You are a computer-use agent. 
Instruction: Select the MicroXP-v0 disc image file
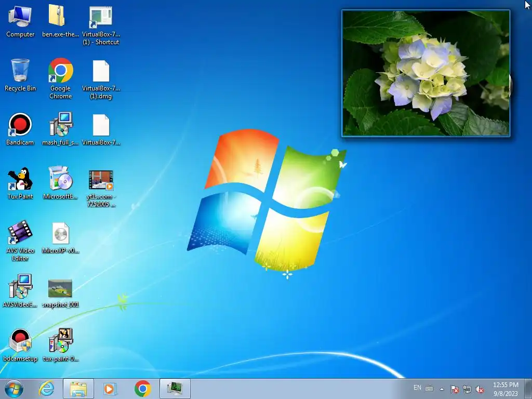pyautogui.click(x=60, y=237)
